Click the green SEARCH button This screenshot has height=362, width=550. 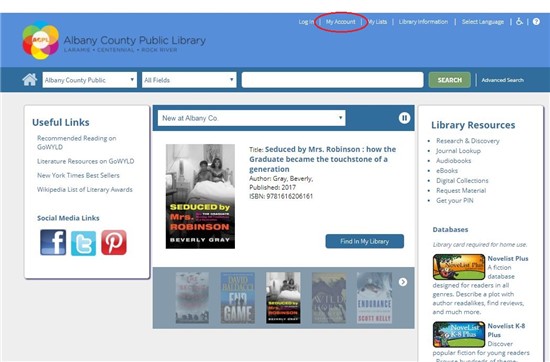click(x=450, y=80)
